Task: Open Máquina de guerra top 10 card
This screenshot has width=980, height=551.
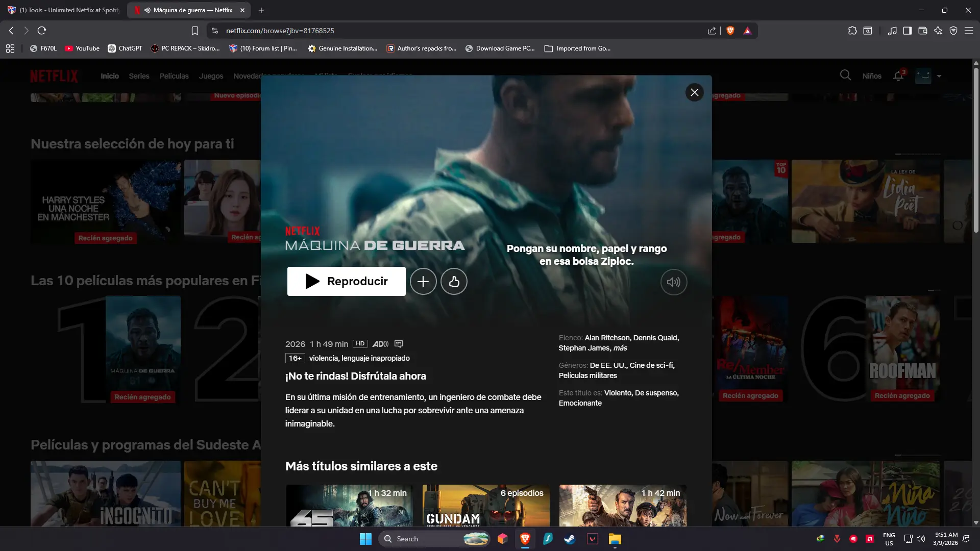Action: (143, 349)
